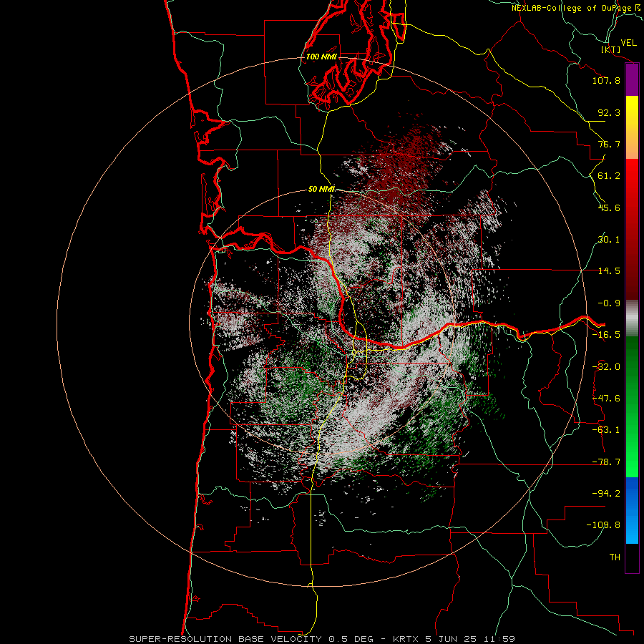This screenshot has height=644, width=644.
Task: Click the 107.8 velocity scale value
Action: pos(606,80)
